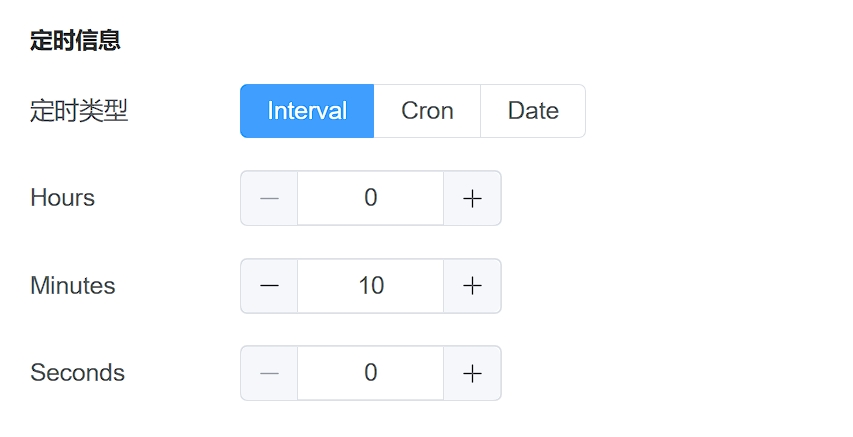Select the Interval timer type
This screenshot has width=853, height=437.
(x=307, y=111)
